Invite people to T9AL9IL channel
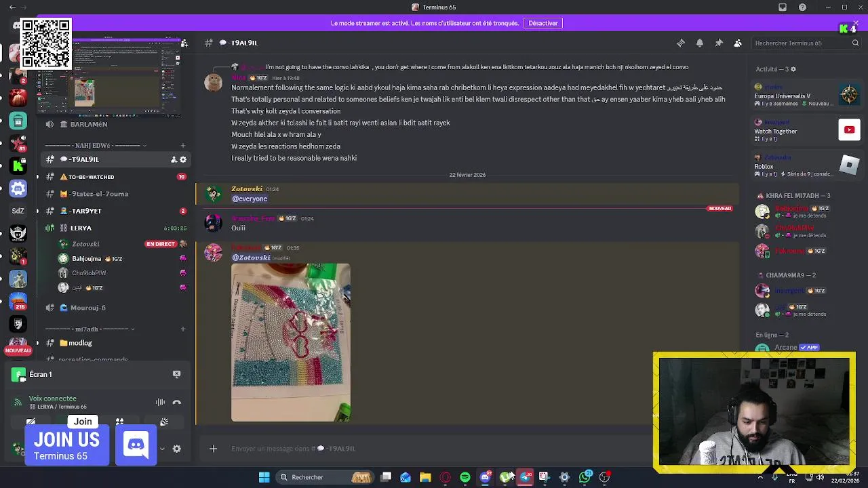Screen dimensions: 868x488 [174, 159]
